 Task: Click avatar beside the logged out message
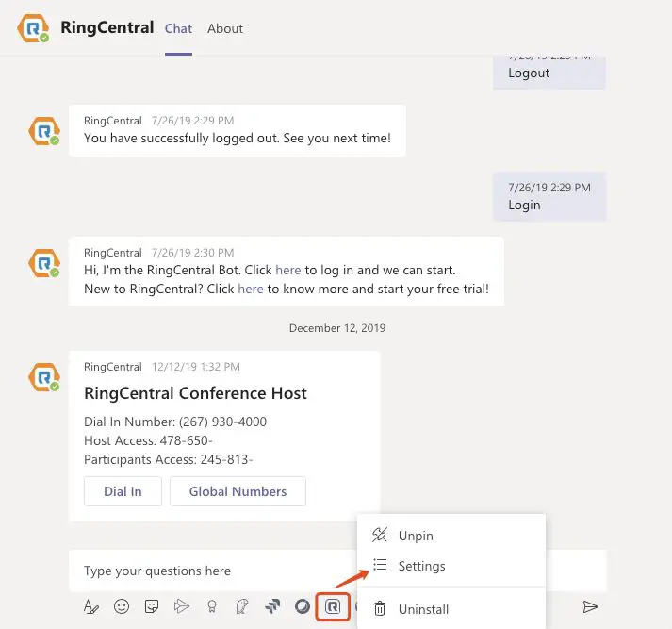click(44, 131)
